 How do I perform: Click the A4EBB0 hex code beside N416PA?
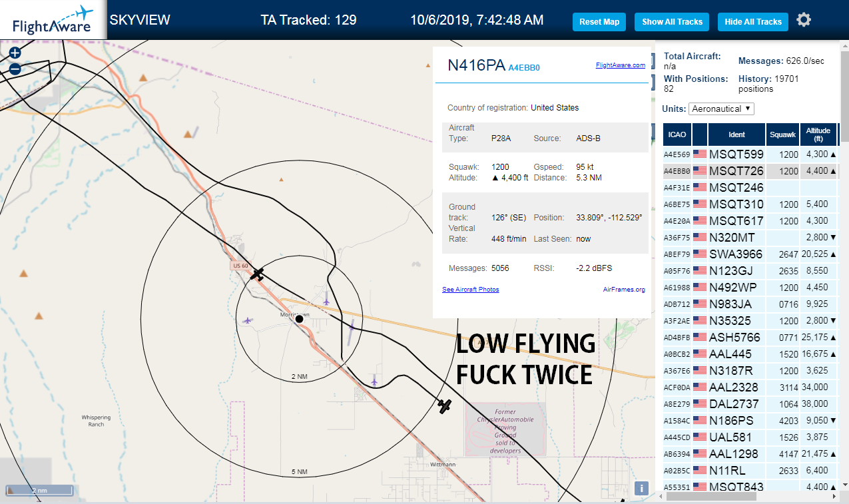click(523, 67)
